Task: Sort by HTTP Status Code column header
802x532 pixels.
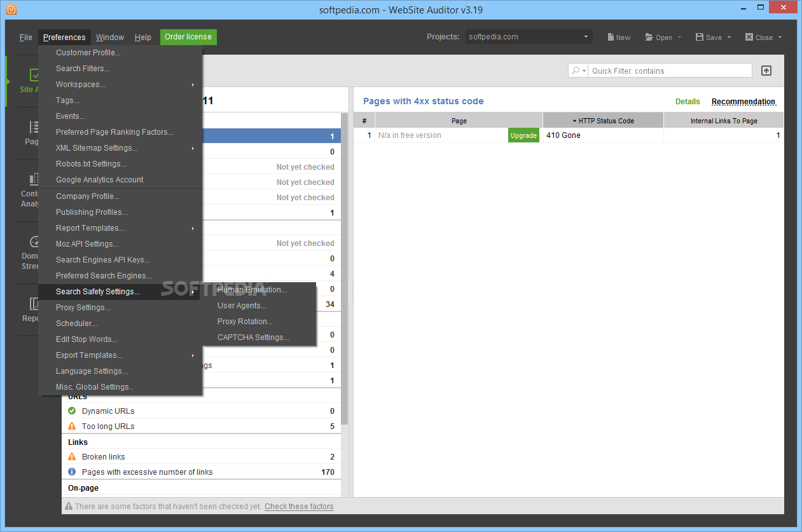Action: [x=603, y=121]
